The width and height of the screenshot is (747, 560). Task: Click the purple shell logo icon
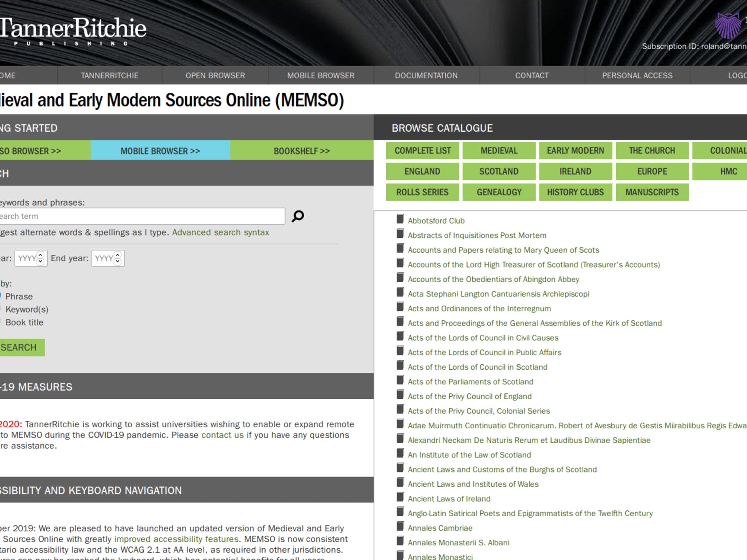pos(727,26)
